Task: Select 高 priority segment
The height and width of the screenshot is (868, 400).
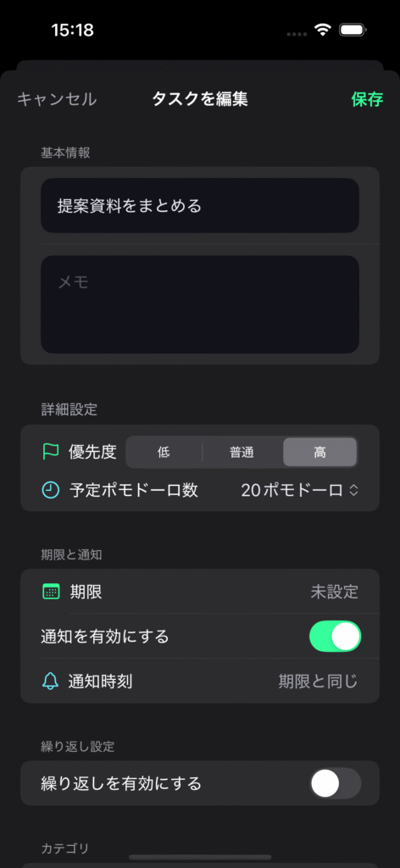Action: pos(319,453)
